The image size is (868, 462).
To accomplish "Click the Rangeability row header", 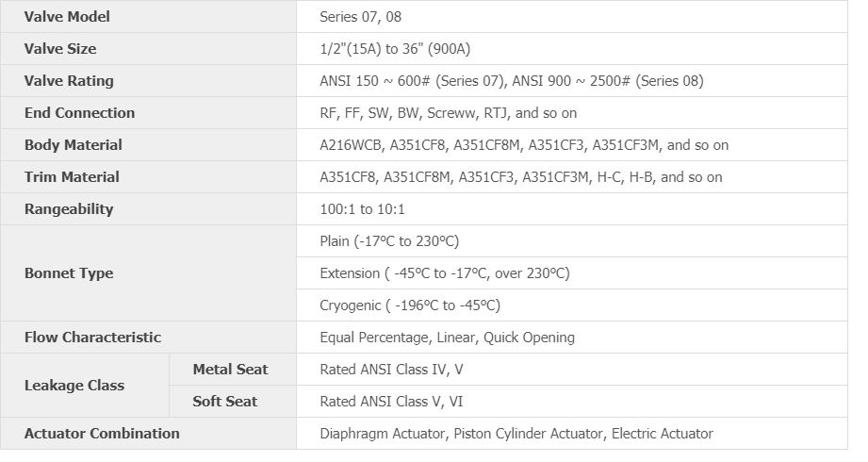I will (x=69, y=209).
